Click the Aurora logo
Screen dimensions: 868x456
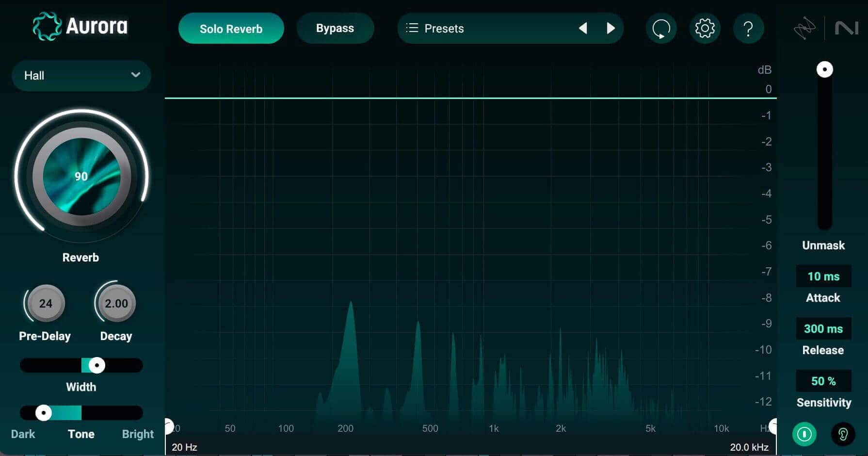pyautogui.click(x=80, y=26)
